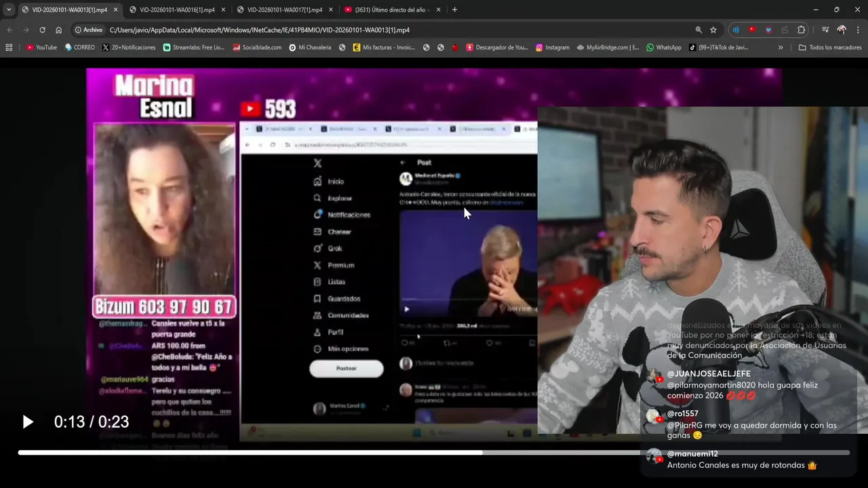Close the VID-20260101-WA0013[1].mp4 tab
The image size is (868, 488).
115,9
